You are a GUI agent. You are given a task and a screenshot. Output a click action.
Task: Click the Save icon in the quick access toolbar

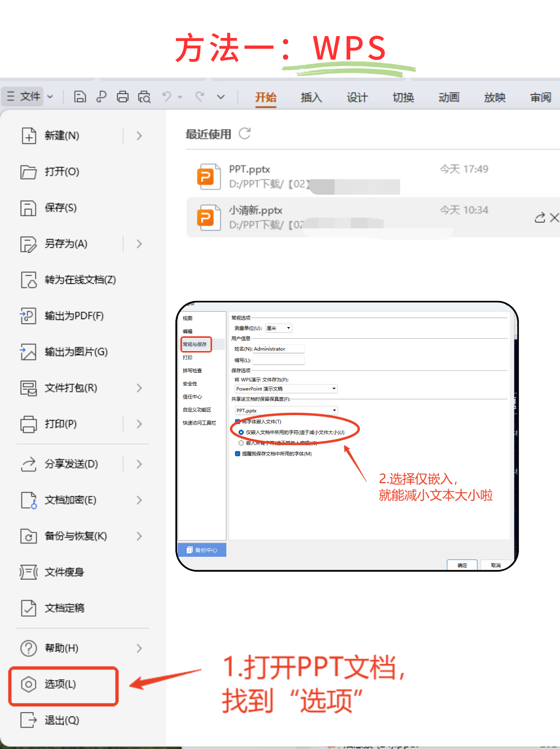[80, 97]
